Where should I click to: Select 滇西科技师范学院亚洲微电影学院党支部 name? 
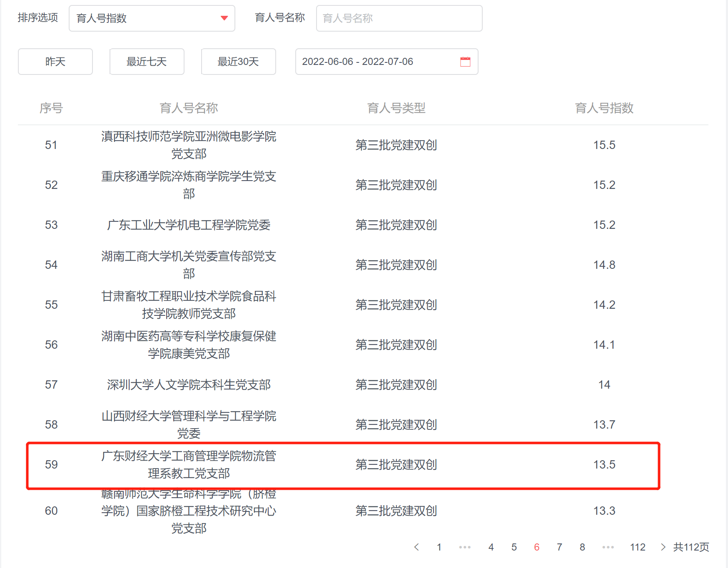[189, 145]
